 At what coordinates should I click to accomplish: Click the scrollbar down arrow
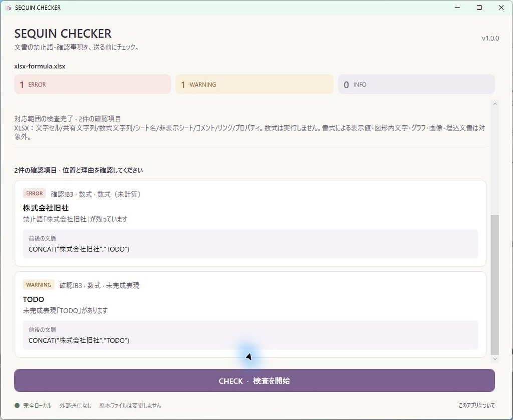[x=495, y=359]
